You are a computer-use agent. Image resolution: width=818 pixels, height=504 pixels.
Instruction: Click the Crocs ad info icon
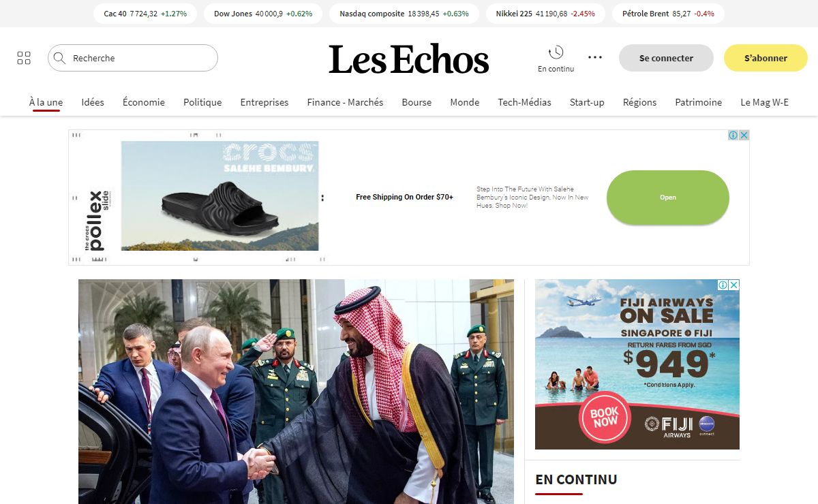733,135
